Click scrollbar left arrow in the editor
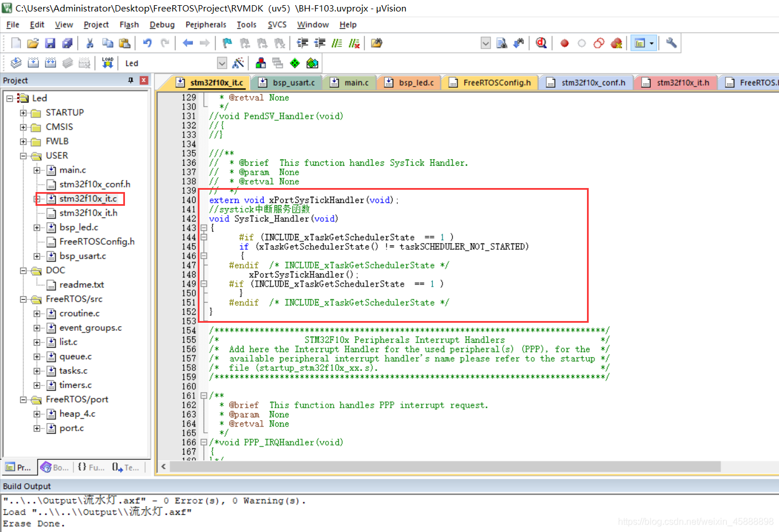The width and height of the screenshot is (779, 532). 163,466
